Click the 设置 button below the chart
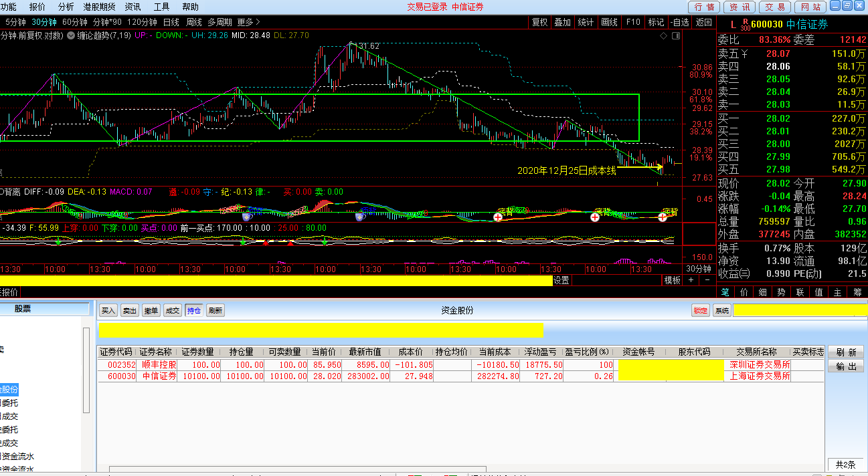 click(x=561, y=281)
